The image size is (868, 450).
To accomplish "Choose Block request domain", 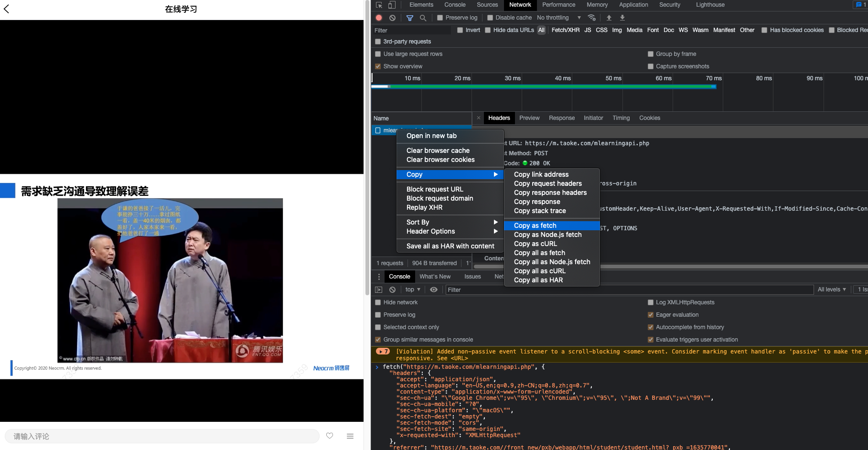I will click(450, 198).
